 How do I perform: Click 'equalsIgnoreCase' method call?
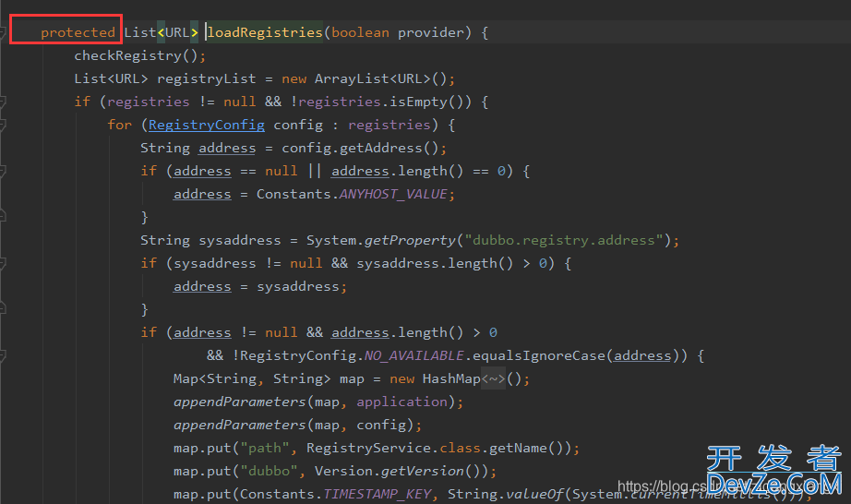click(538, 356)
